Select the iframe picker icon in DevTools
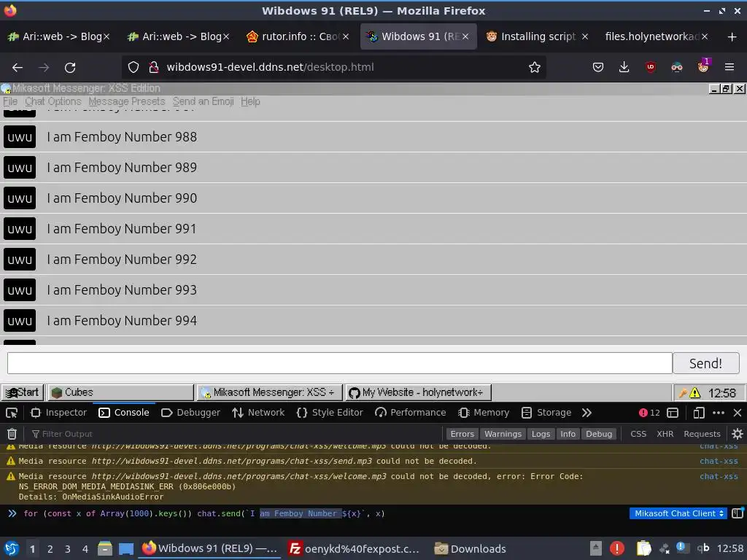747x560 pixels. tap(673, 413)
